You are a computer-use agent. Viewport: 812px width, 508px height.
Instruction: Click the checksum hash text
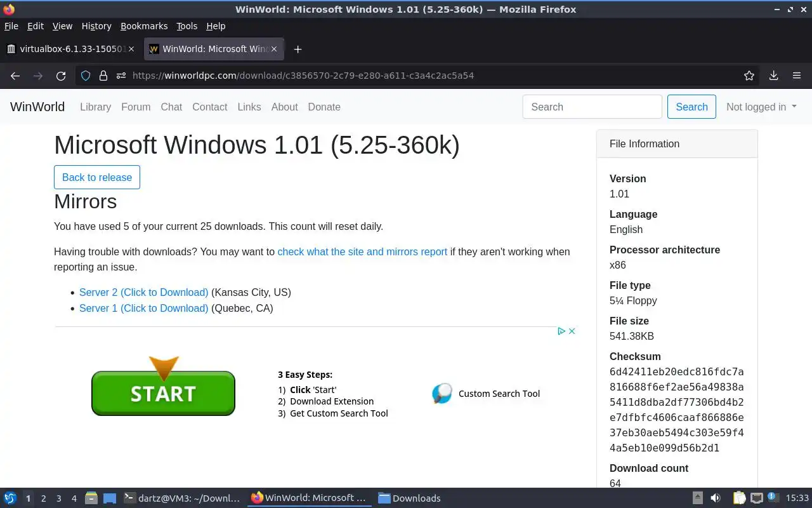pyautogui.click(x=677, y=410)
